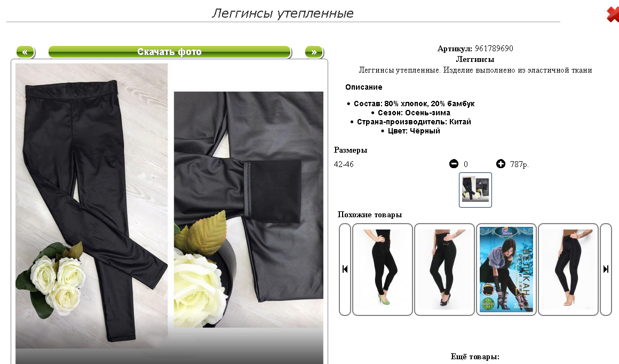
Task: Decrease quantity with the minus icon
Action: pos(454,164)
